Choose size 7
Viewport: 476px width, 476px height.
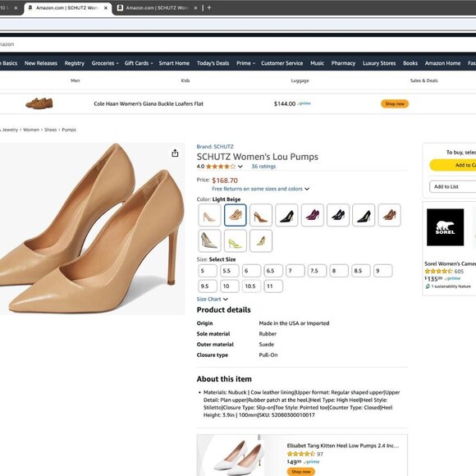click(x=295, y=271)
